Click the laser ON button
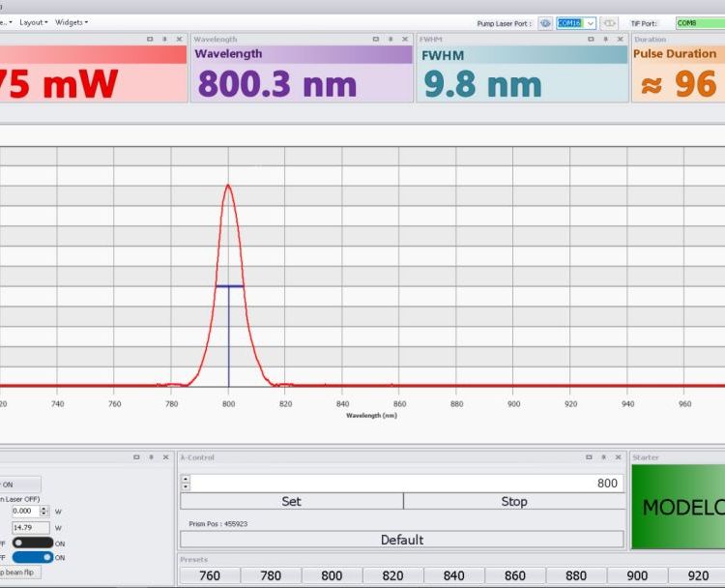 pyautogui.click(x=19, y=485)
